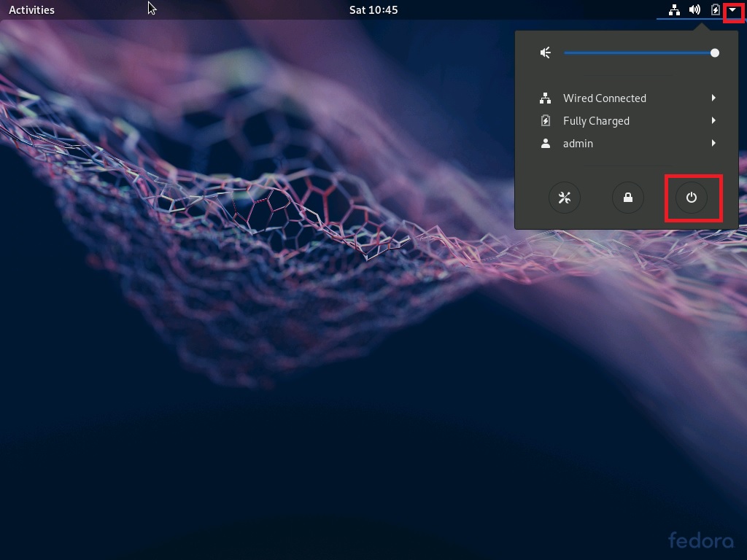Open Settings with the tools button

[565, 198]
